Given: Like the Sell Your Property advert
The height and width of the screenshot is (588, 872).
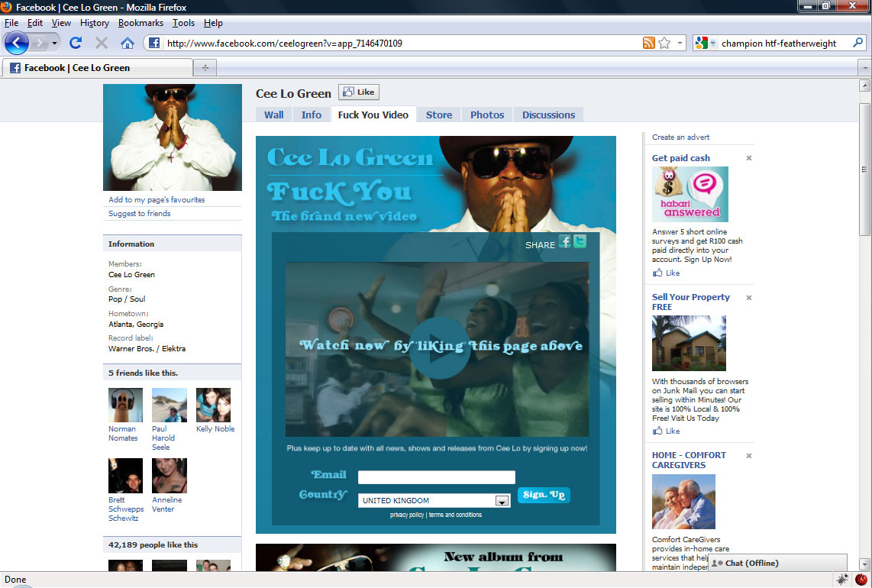Looking at the screenshot, I should point(667,431).
